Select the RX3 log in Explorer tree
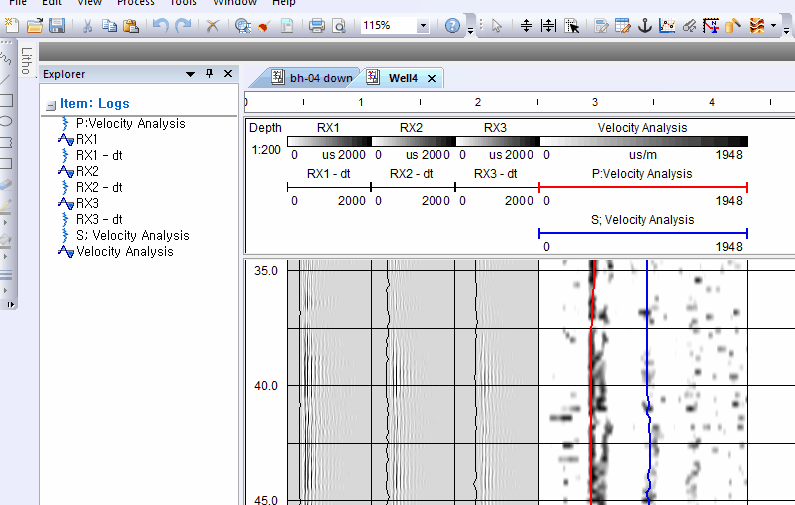The width and height of the screenshot is (795, 505). pyautogui.click(x=87, y=203)
